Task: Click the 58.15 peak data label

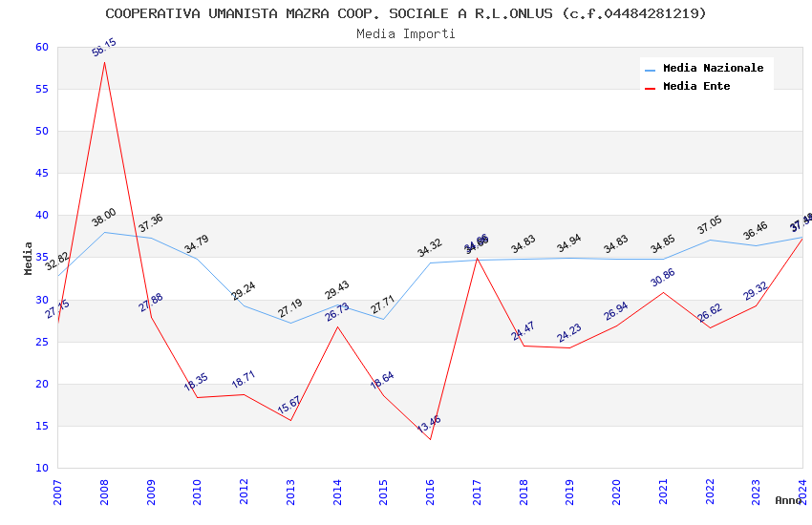Action: click(x=104, y=47)
